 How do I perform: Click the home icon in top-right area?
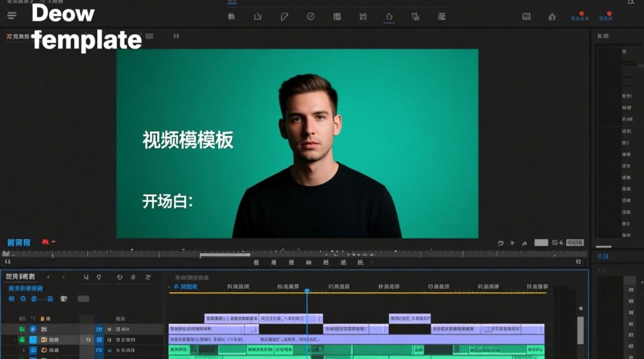552,17
